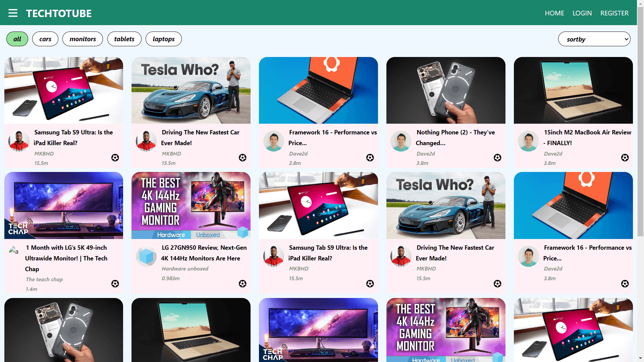Click the vertical page scrollbar
Screen dimensions: 644x362
(640, 121)
